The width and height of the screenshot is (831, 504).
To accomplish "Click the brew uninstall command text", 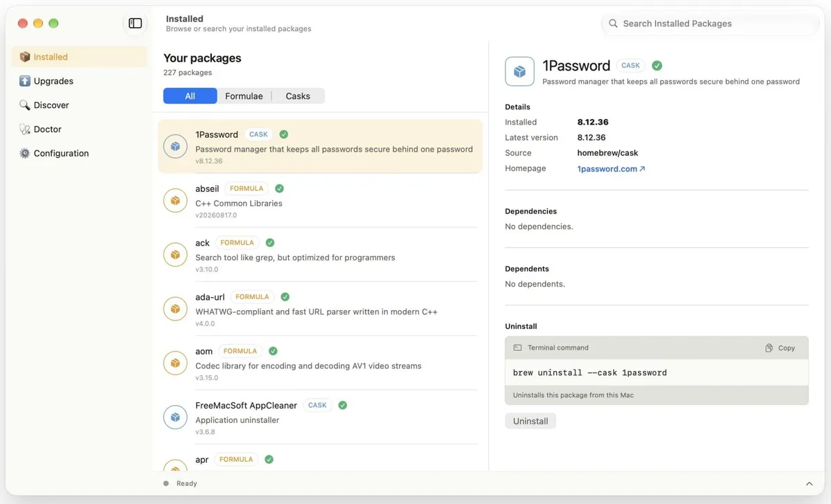I will [x=590, y=372].
